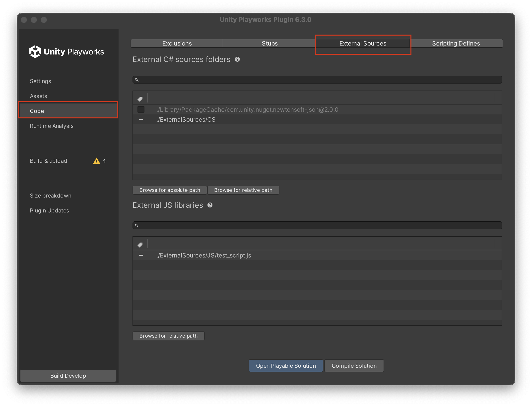Remove ./ExternalSources/CS with minus icon
This screenshot has width=532, height=406.
coord(141,119)
